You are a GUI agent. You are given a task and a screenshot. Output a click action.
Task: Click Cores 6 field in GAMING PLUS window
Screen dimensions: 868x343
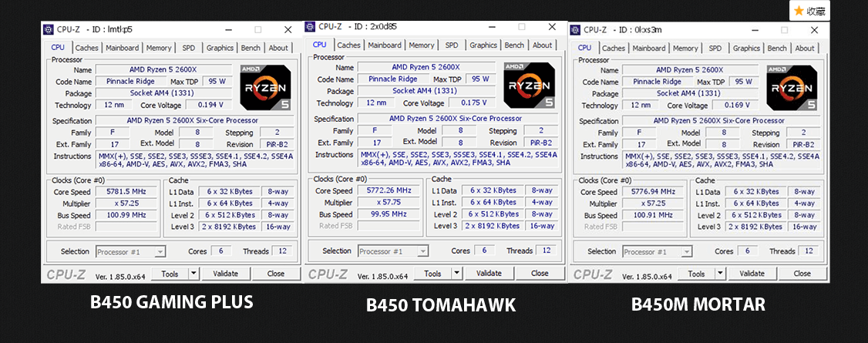point(221,251)
